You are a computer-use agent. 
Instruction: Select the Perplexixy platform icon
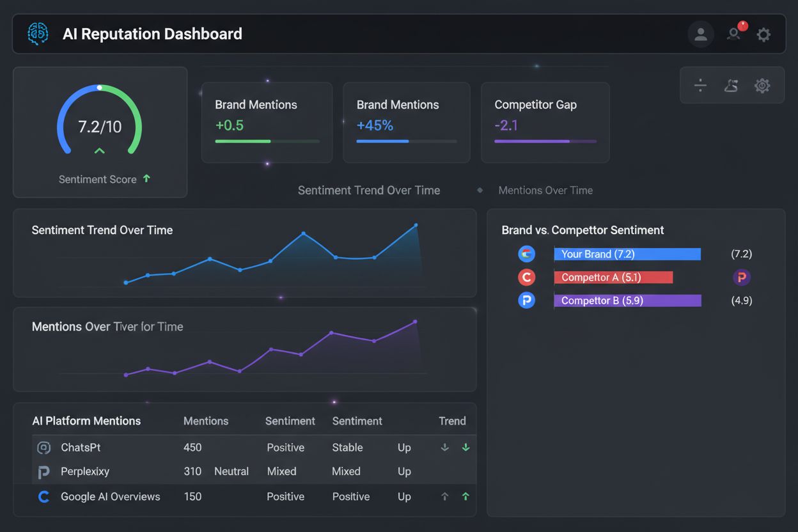[x=43, y=471]
